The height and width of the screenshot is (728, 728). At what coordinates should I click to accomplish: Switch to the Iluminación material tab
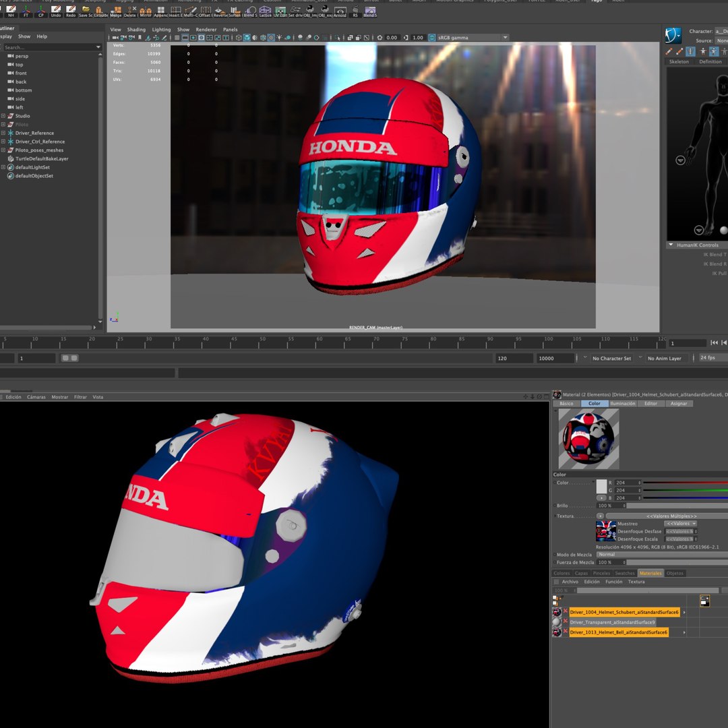pos(623,404)
